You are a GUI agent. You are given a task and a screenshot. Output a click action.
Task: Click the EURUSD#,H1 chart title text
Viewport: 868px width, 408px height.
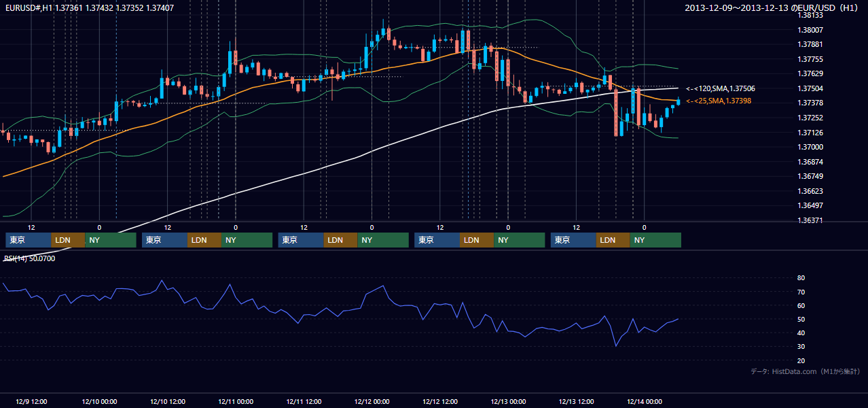pos(89,7)
